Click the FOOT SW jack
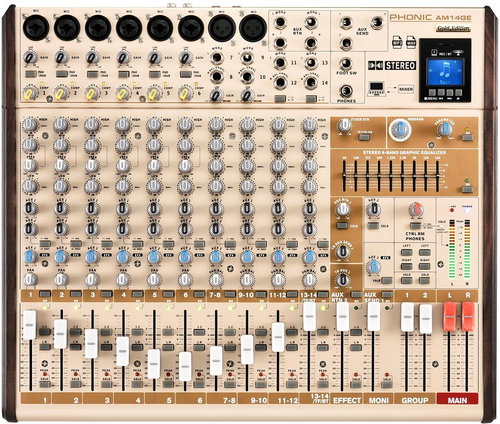This screenshot has height=424, width=500. tap(346, 64)
